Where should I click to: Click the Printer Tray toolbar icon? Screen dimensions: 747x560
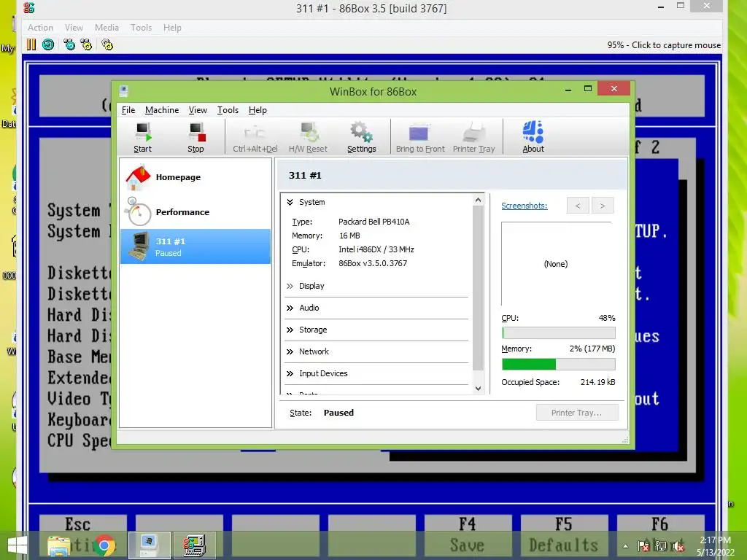474,137
